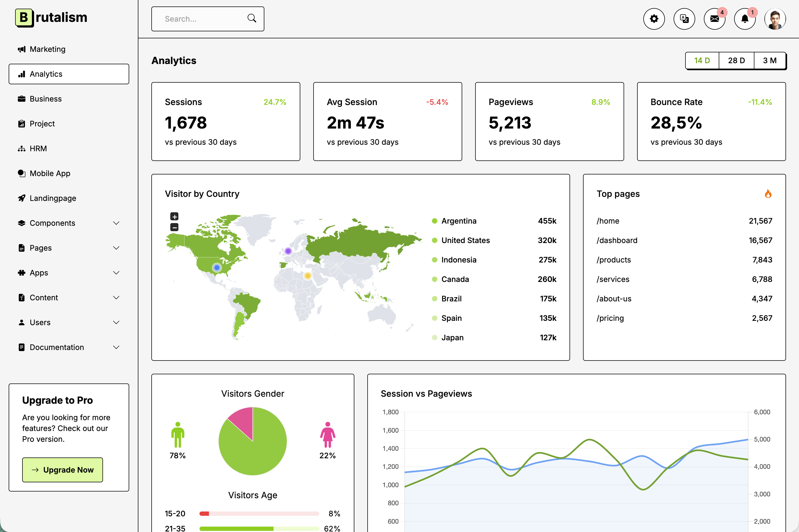Open the user profile avatar

(775, 19)
